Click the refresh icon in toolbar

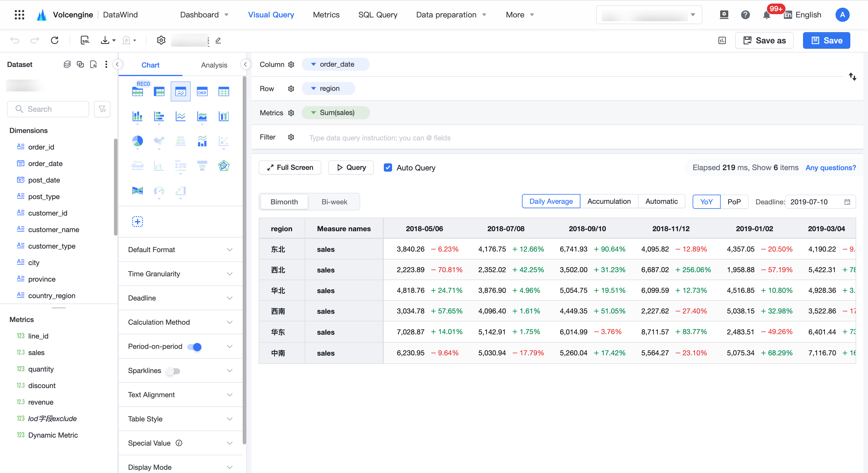click(x=55, y=40)
